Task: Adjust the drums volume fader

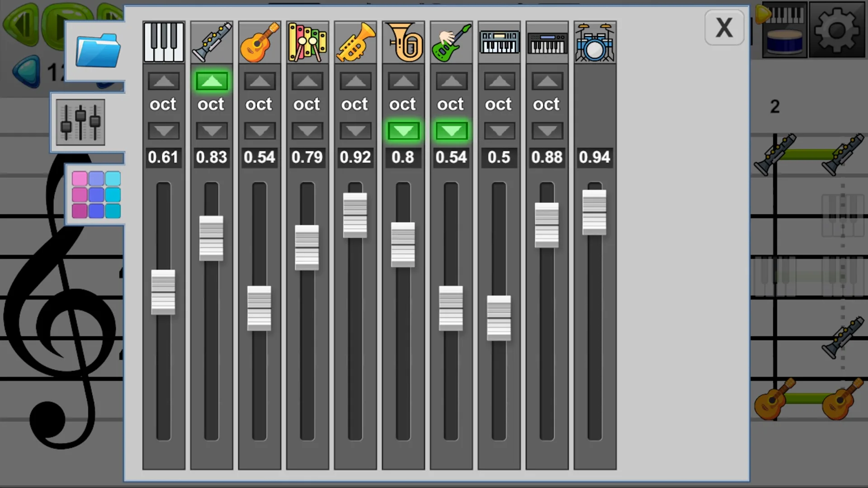Action: click(594, 212)
